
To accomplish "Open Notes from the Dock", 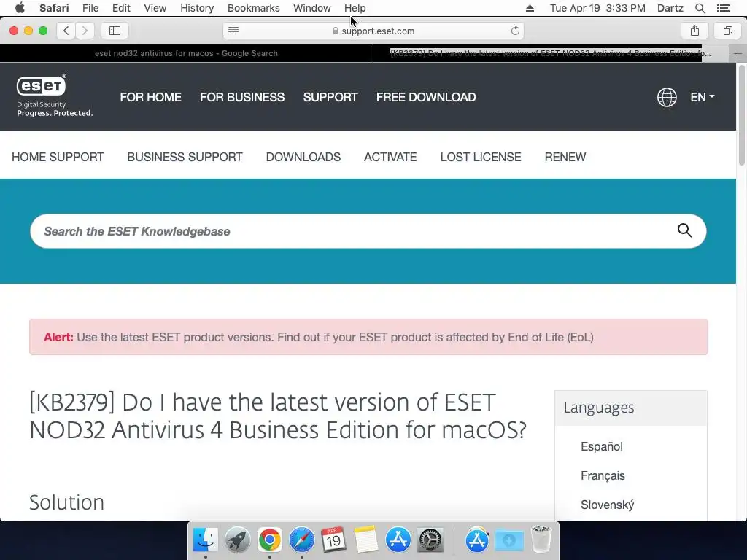I will 366,540.
